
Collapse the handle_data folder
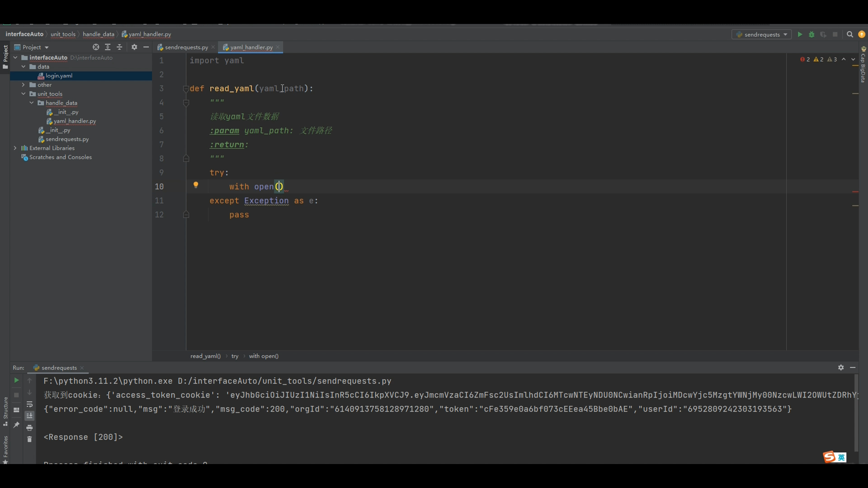(32, 103)
